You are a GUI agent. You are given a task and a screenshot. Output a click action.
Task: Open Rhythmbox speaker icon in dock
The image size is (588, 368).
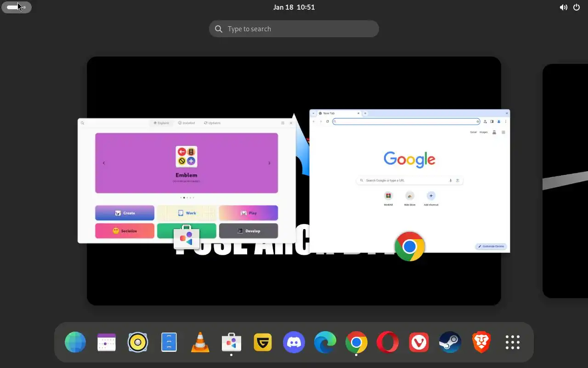pyautogui.click(x=138, y=342)
